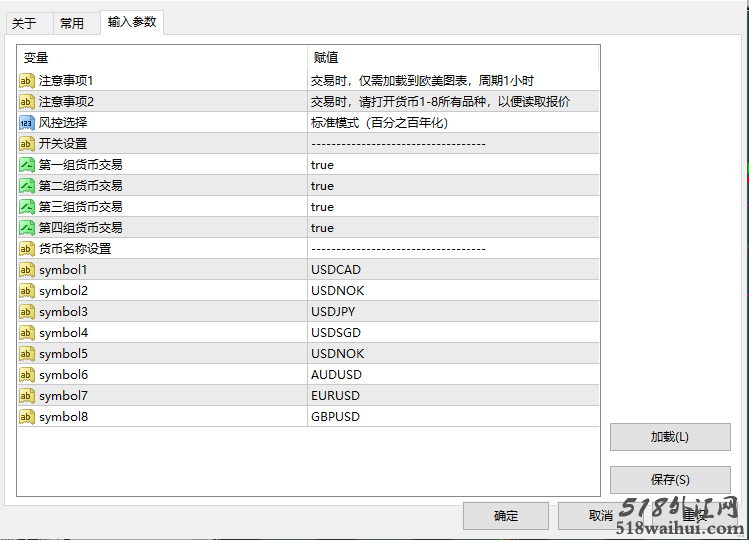The image size is (749, 540).
Task: Click the string icon beside symbol2
Action: click(27, 291)
